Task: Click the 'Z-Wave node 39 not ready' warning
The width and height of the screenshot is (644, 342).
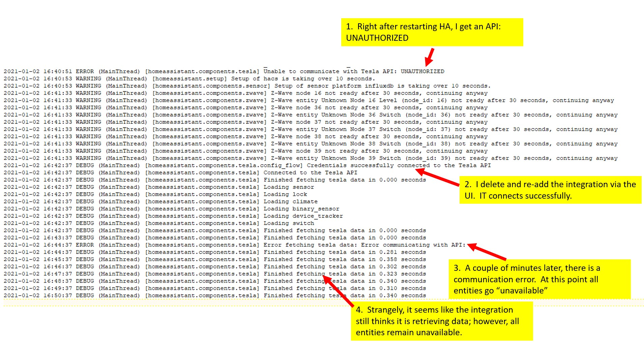Action: (245, 151)
